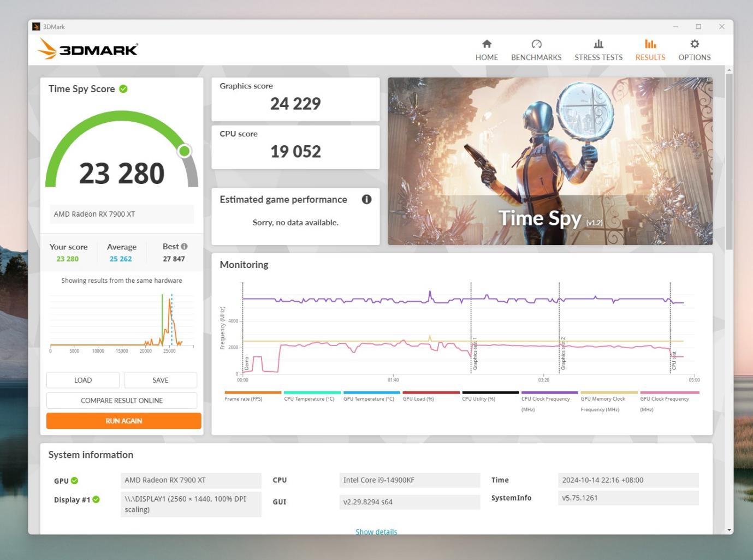Go to the STRESS TESTS tab
The width and height of the screenshot is (753, 560).
(598, 50)
